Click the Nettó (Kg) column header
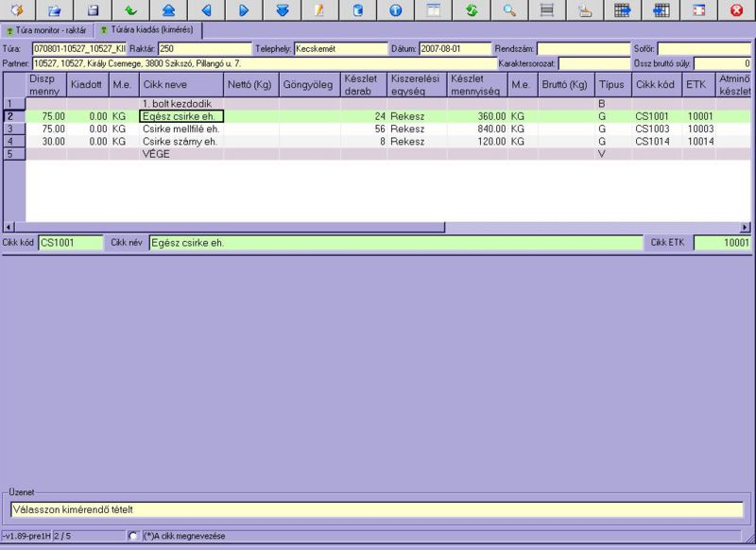The height and width of the screenshot is (550, 756). click(251, 85)
